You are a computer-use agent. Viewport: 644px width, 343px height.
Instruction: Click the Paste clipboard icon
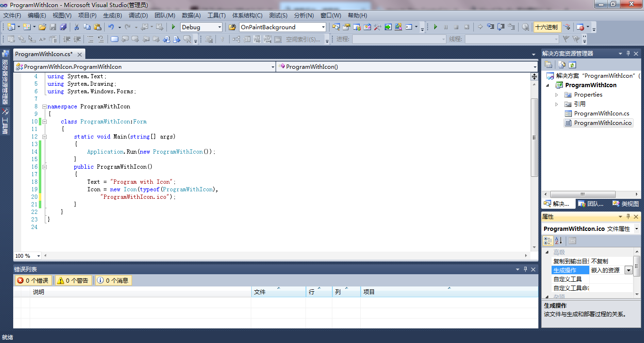pyautogui.click(x=98, y=27)
